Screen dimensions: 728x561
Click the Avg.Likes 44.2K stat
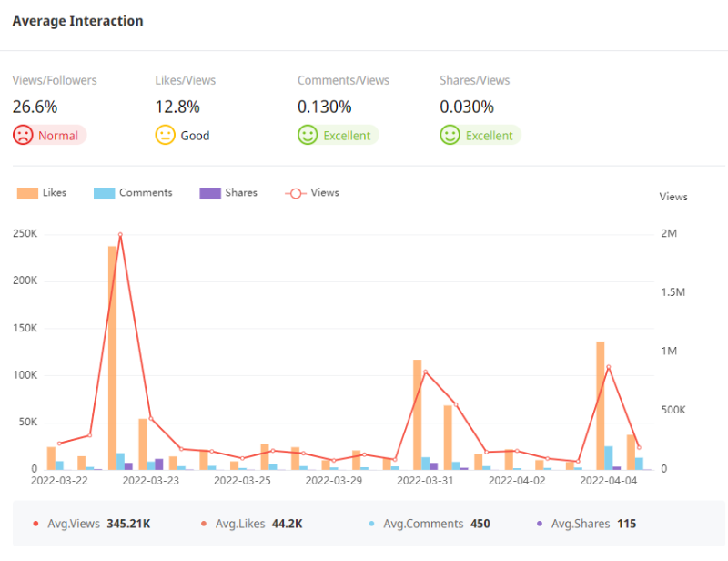(257, 524)
